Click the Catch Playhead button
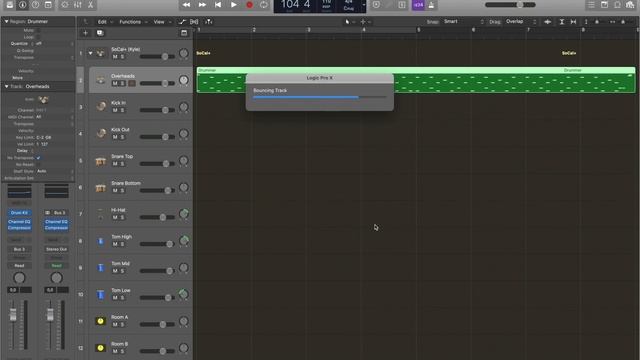Viewport: 640px width, 360px height. coord(209,22)
